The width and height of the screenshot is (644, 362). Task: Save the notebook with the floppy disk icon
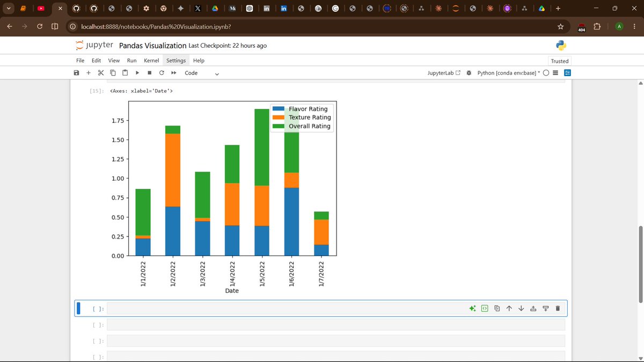(x=77, y=73)
